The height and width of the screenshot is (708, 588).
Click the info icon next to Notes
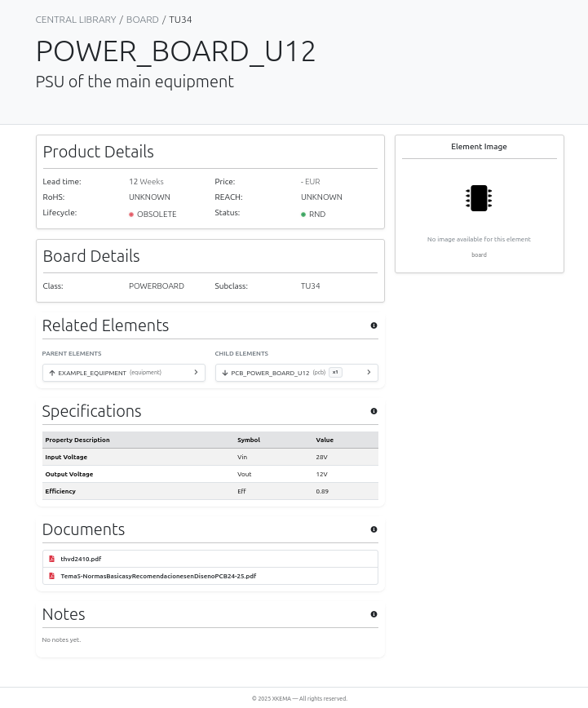(374, 613)
